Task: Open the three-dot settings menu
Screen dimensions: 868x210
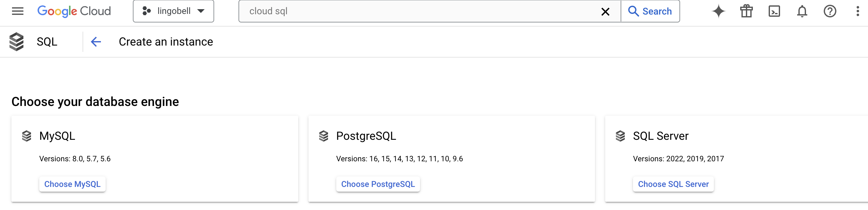Action: click(x=857, y=11)
